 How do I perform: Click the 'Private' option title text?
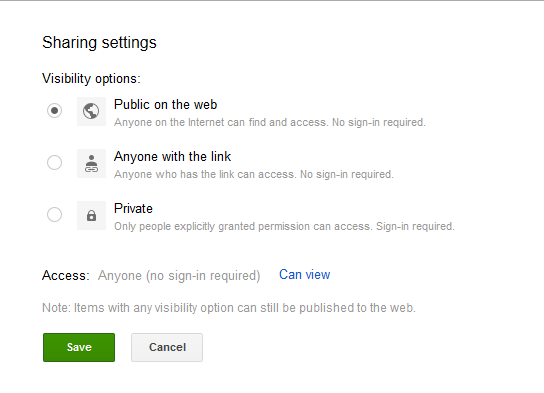coord(133,208)
